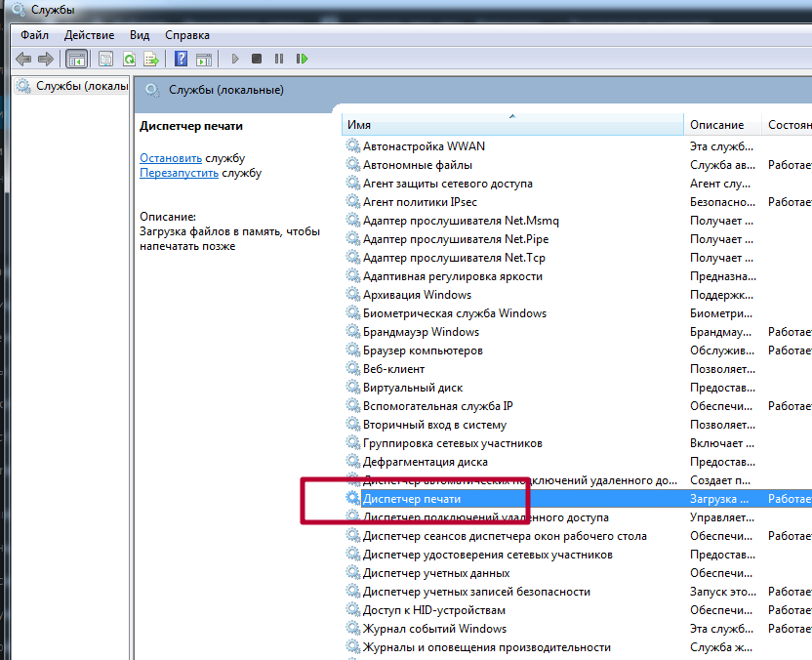Select the Брандмауэр Windows service
Image resolution: width=812 pixels, height=660 pixels.
pos(421,332)
